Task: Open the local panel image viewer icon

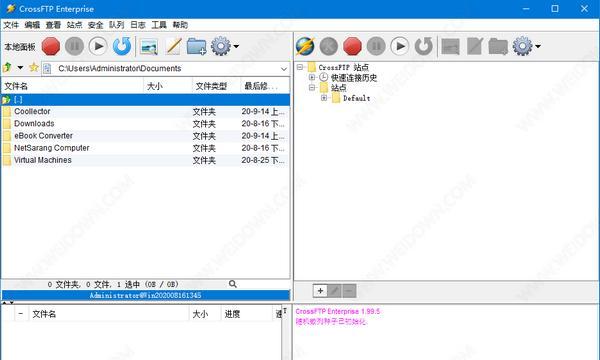Action: [149, 47]
